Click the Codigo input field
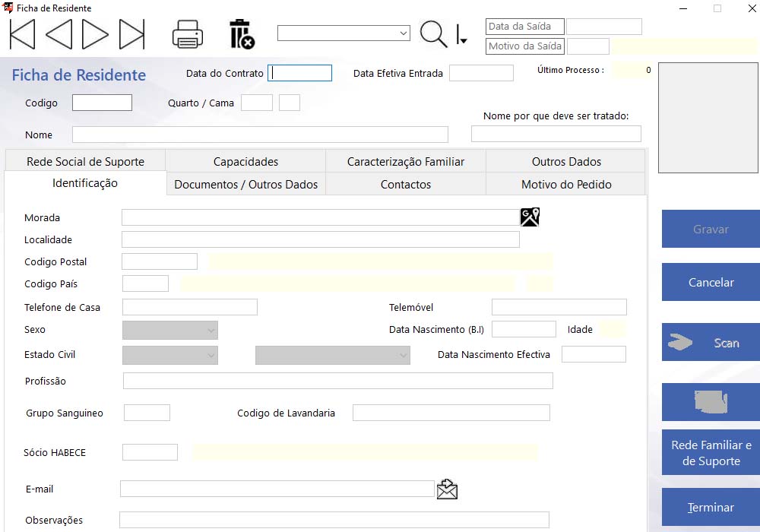This screenshot has width=760, height=532. (103, 103)
